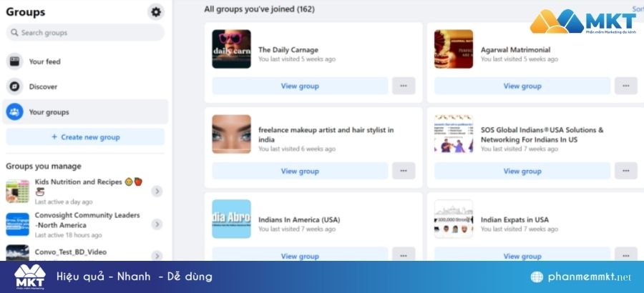This screenshot has width=644, height=293.
Task: Open more options for freelance makeup artist group
Action: click(404, 171)
